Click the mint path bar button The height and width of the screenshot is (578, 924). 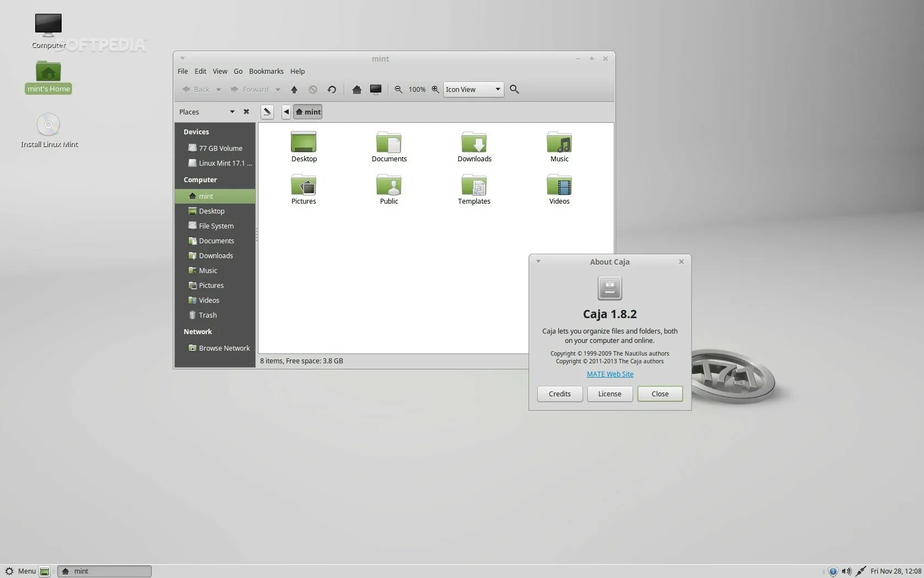[308, 112]
